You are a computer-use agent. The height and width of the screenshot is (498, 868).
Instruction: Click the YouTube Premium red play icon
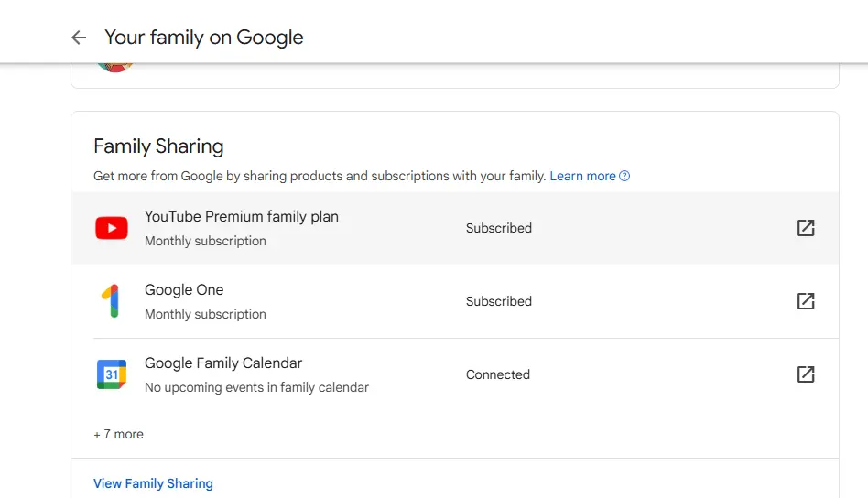click(112, 228)
